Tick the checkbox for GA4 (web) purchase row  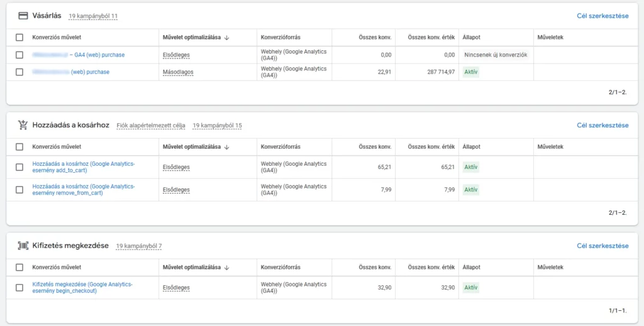point(19,55)
